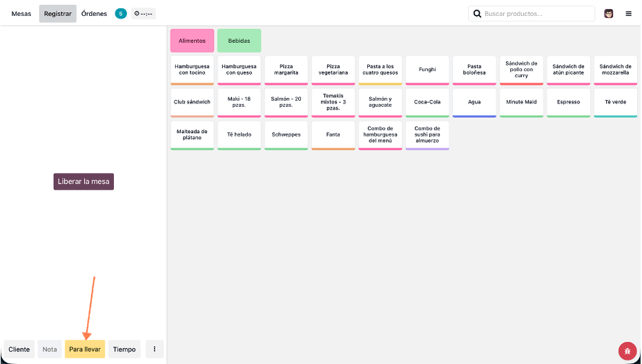Open the hamburger menu icon
This screenshot has height=364, width=642.
[x=628, y=14]
